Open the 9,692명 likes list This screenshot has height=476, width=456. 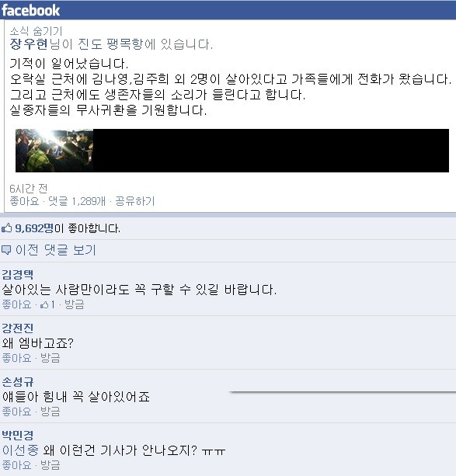[34, 228]
